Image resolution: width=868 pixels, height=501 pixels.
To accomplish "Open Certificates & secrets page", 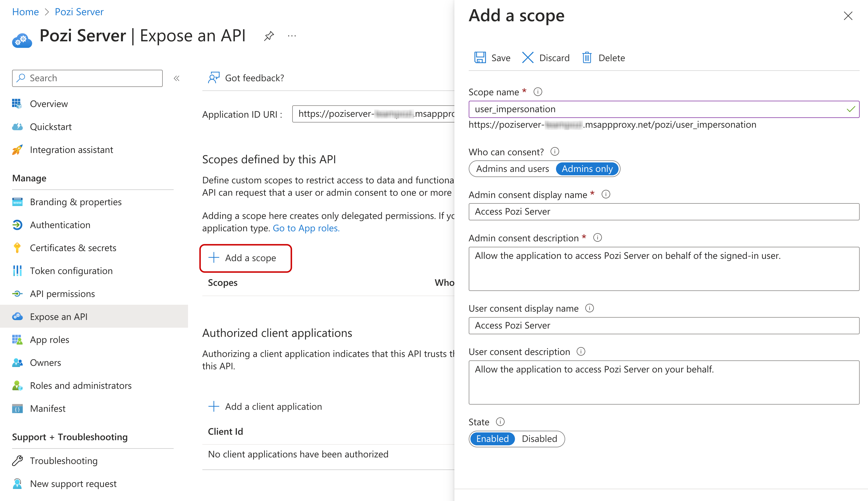I will pos(73,248).
